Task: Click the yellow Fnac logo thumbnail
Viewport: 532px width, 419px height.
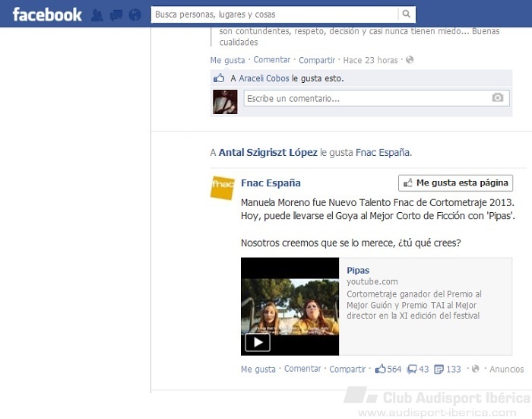Action: point(222,188)
